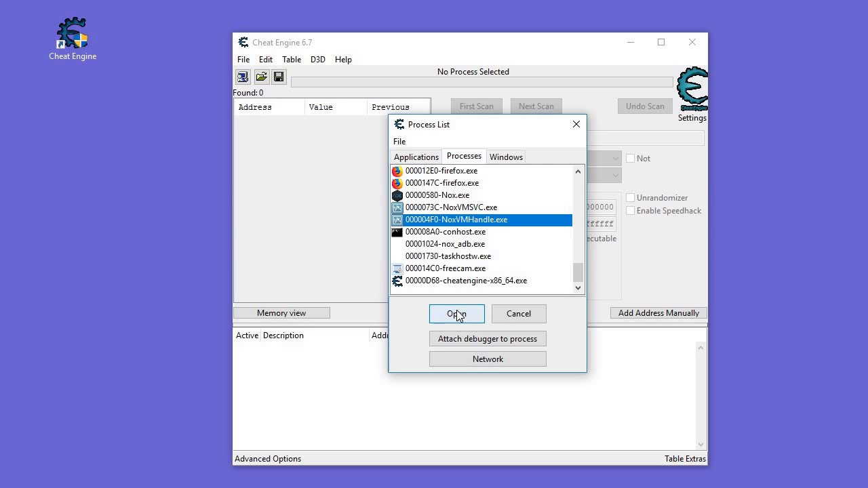Screen dimensions: 868x488
Task: Toggle the Not checkbox
Action: coord(631,159)
